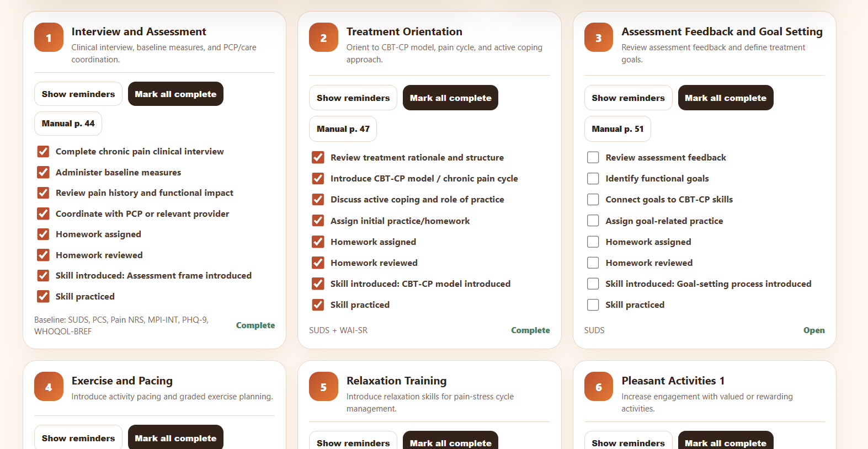Check Identify functional goals box

coord(593,179)
